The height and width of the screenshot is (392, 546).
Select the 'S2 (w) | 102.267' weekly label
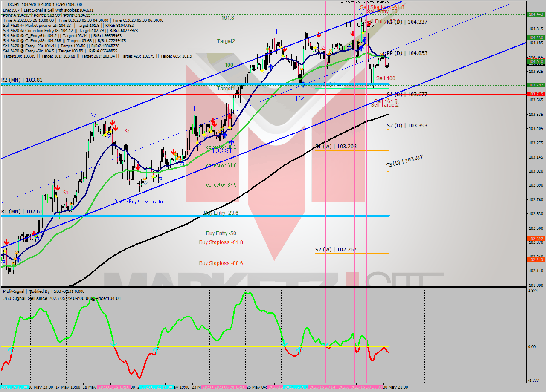336,250
